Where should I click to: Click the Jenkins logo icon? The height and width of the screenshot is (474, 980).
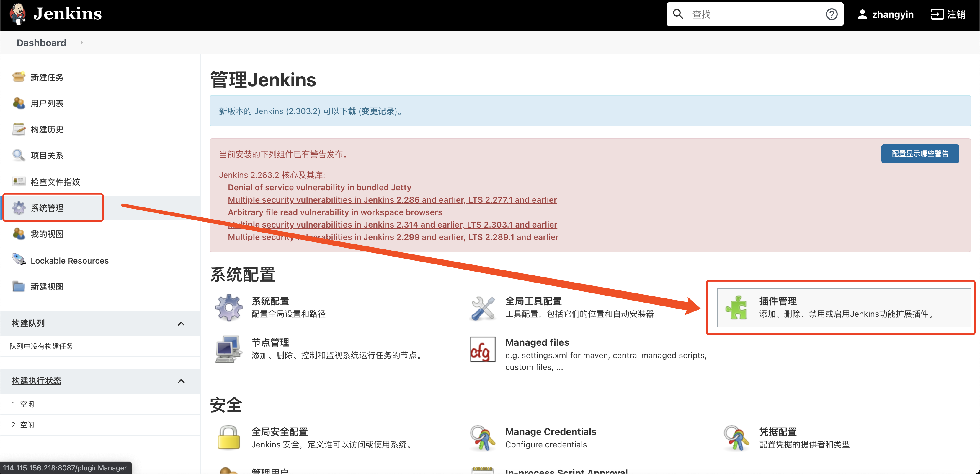point(17,14)
